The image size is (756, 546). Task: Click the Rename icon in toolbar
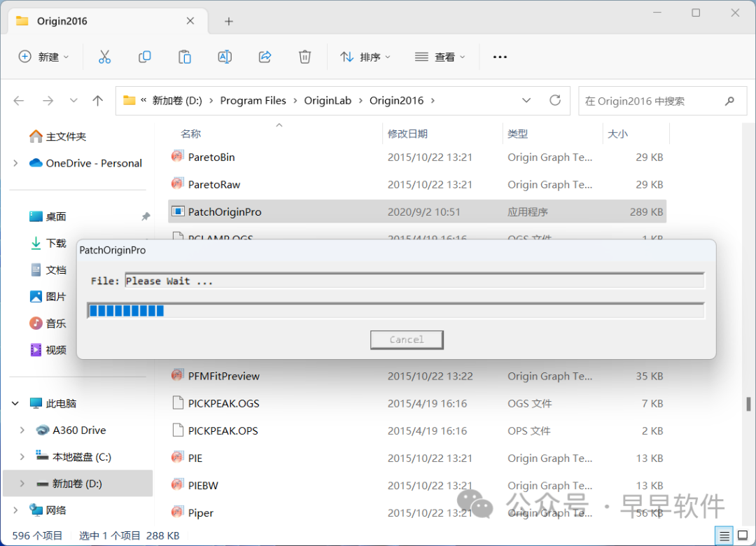(x=225, y=57)
